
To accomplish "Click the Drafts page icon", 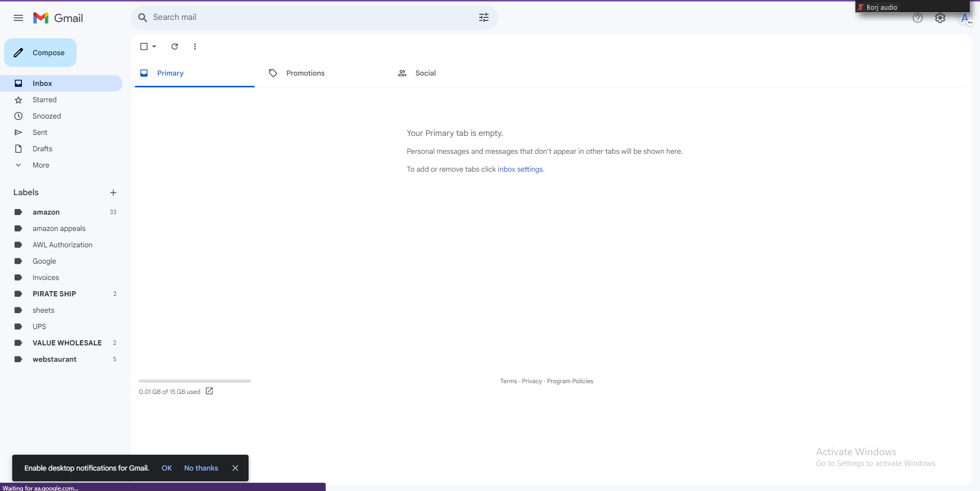I will click(18, 149).
